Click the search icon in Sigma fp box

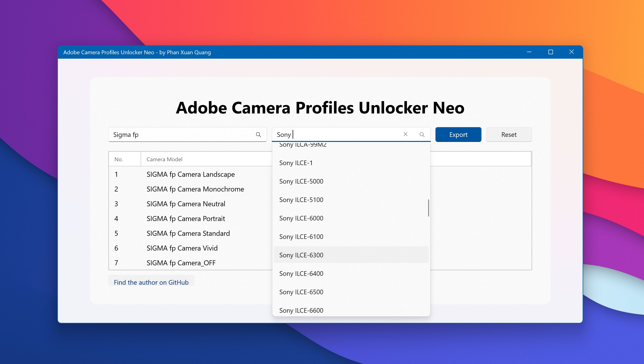[258, 135]
